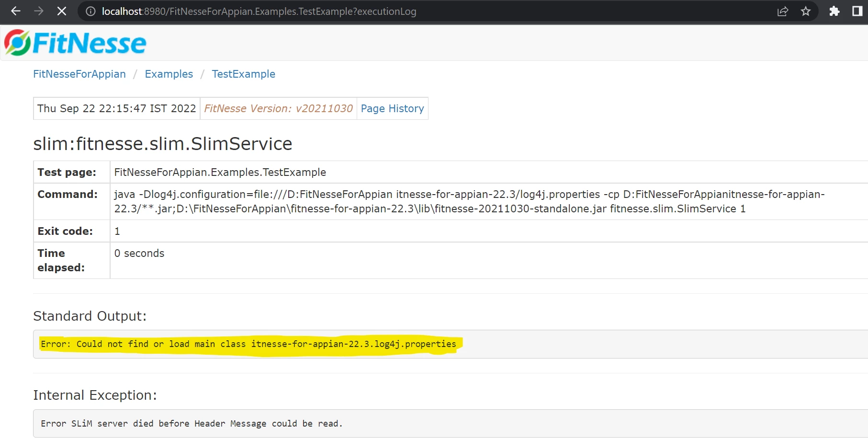Click the Command: row label
Screen dimensions: 868x440
[x=68, y=194]
